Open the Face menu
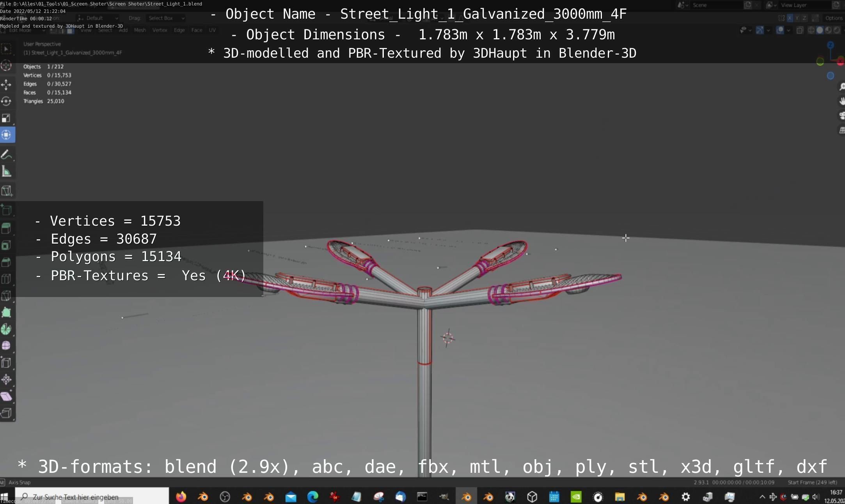 197,30
